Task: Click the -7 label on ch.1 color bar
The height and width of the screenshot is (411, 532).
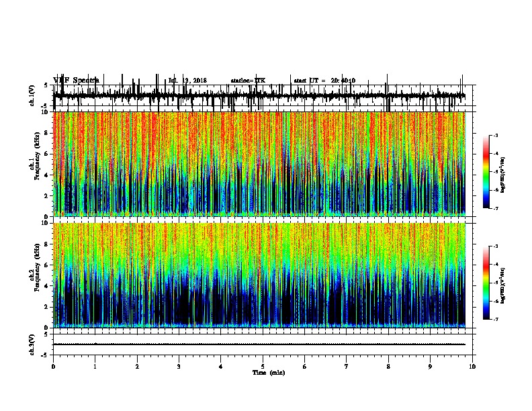Action: 496,208
